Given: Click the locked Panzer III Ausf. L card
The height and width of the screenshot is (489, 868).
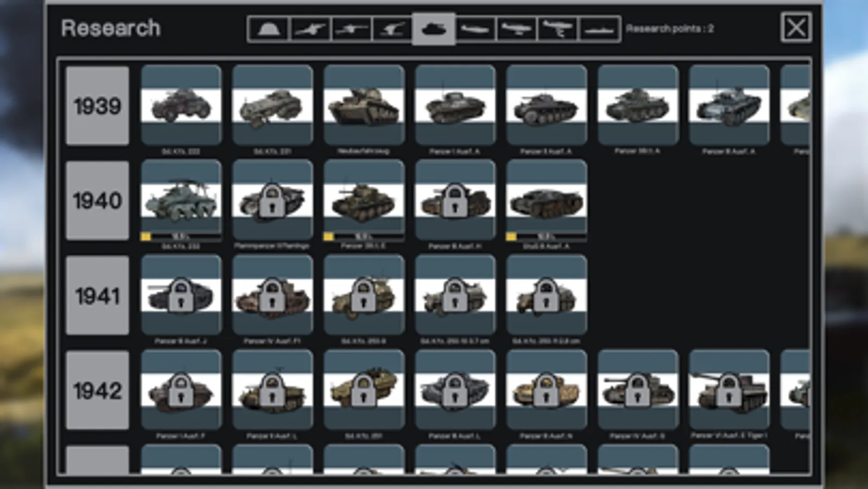Looking at the screenshot, I should pyautogui.click(x=455, y=390).
